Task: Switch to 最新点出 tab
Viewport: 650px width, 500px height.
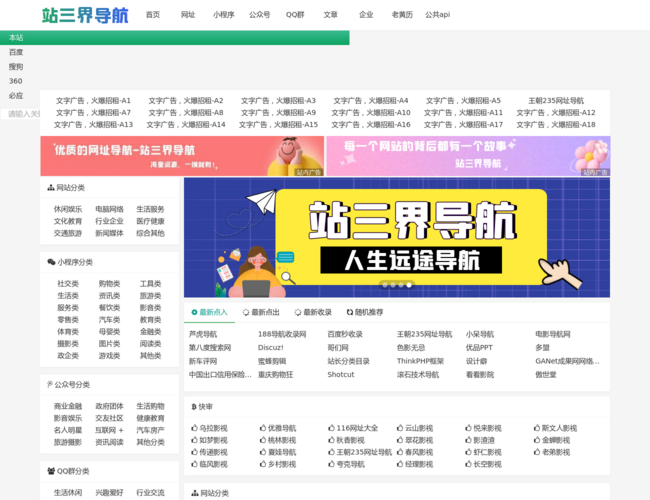Action: 261,312
